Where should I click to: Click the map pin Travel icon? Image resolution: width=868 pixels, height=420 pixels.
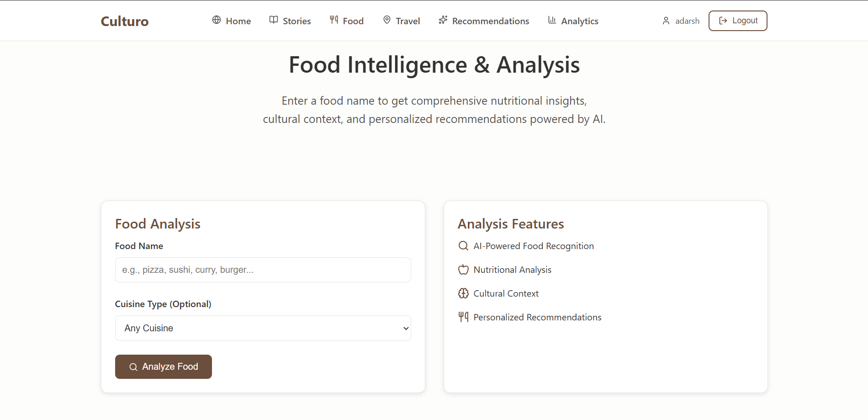click(x=387, y=20)
